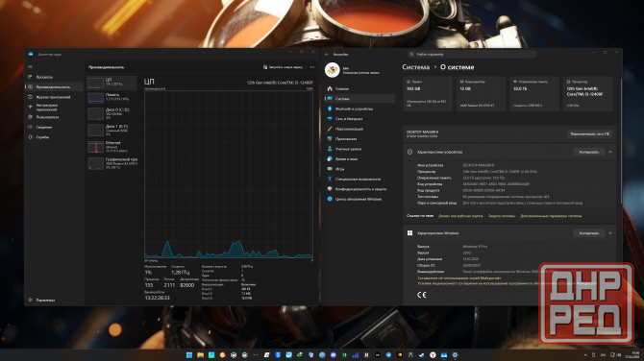
Task: Select Производительность in Task Manager sidebar
Action: click(55, 87)
